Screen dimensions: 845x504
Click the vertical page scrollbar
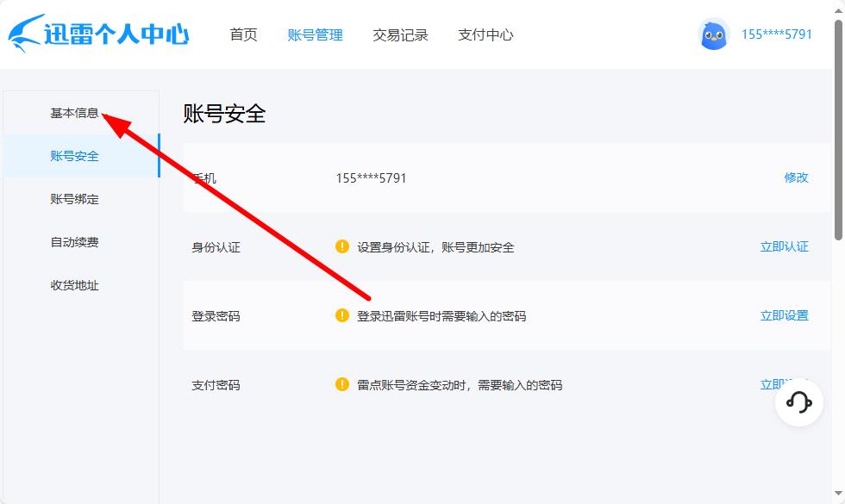pyautogui.click(x=839, y=129)
